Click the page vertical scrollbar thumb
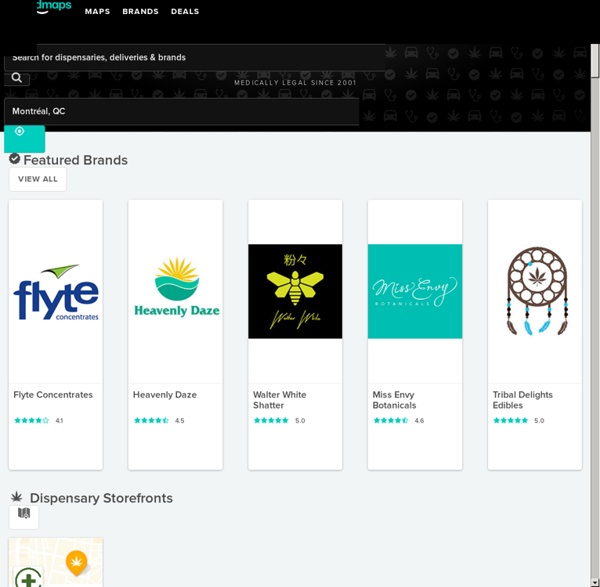 [595, 63]
